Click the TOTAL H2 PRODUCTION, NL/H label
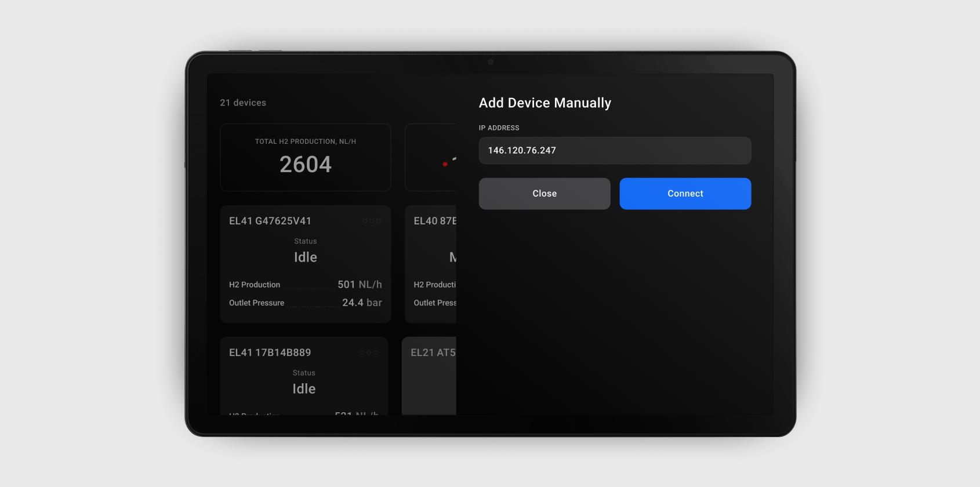980x487 pixels. pyautogui.click(x=306, y=141)
